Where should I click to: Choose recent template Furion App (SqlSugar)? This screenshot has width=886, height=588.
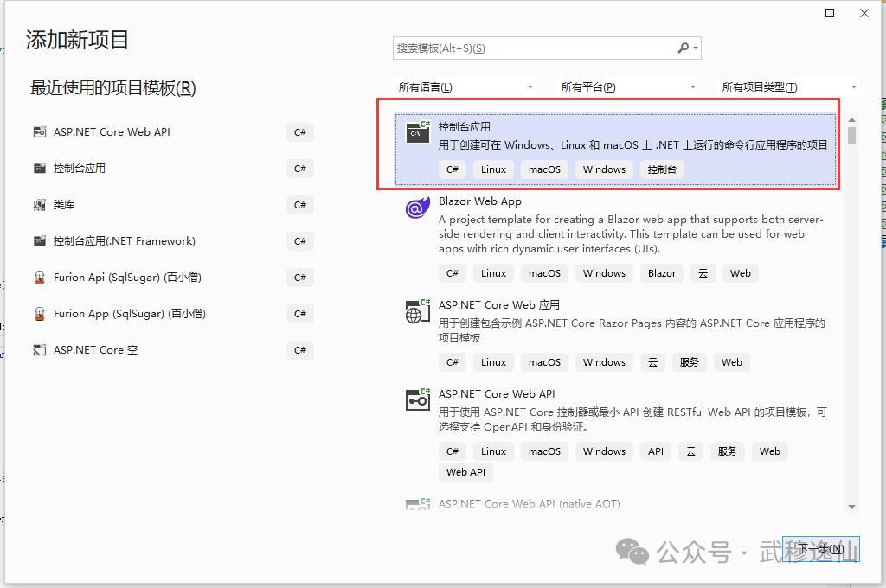coord(130,314)
